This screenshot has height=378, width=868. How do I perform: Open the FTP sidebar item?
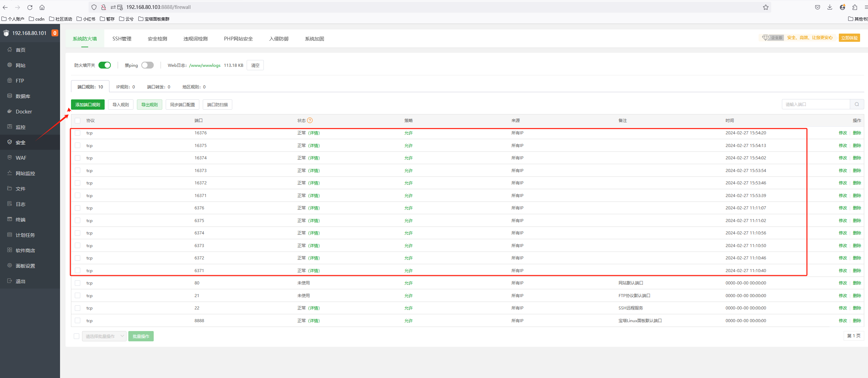tap(30, 81)
